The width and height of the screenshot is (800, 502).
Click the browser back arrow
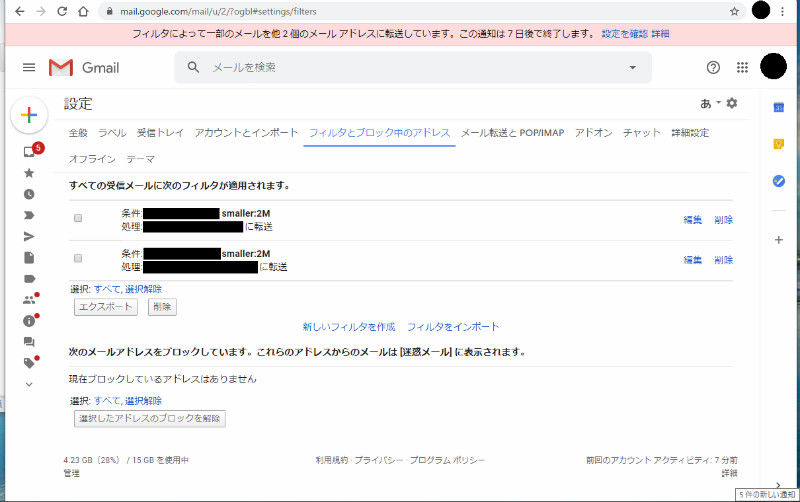point(19,11)
